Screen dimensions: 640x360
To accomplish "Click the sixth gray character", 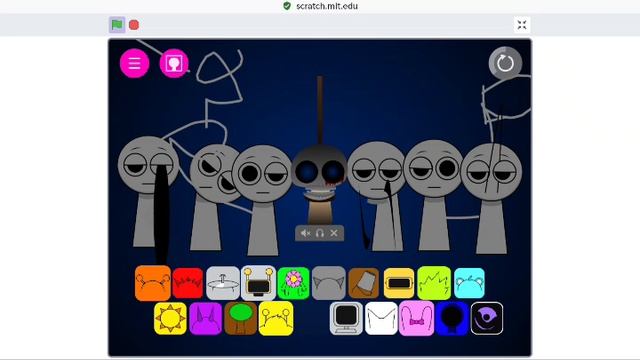I will click(434, 195).
